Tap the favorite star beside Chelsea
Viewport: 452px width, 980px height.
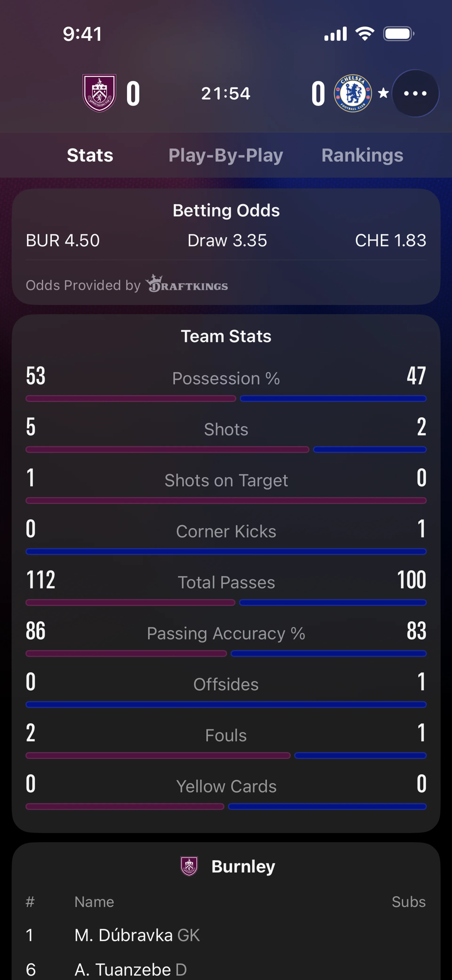[x=383, y=93]
